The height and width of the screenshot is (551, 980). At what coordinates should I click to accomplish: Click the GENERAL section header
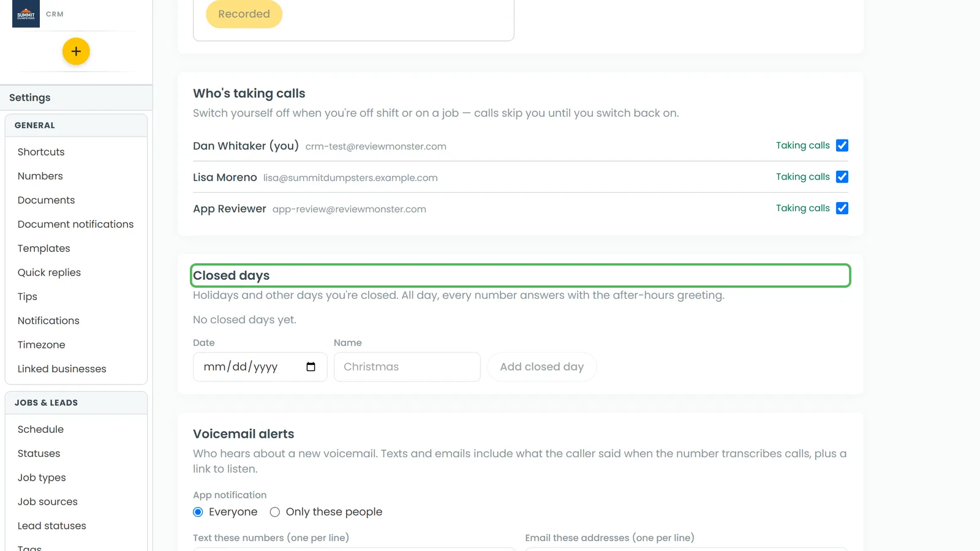[x=76, y=126]
